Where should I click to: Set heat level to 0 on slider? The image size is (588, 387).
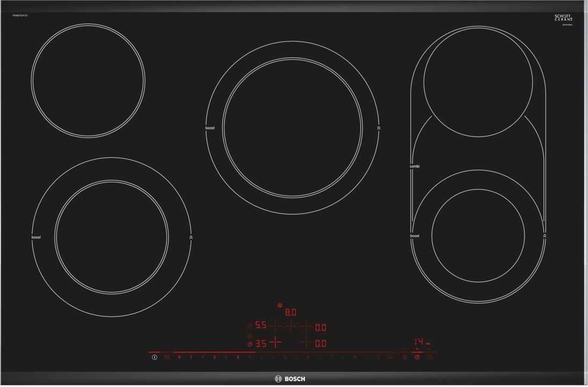pyautogui.click(x=179, y=358)
